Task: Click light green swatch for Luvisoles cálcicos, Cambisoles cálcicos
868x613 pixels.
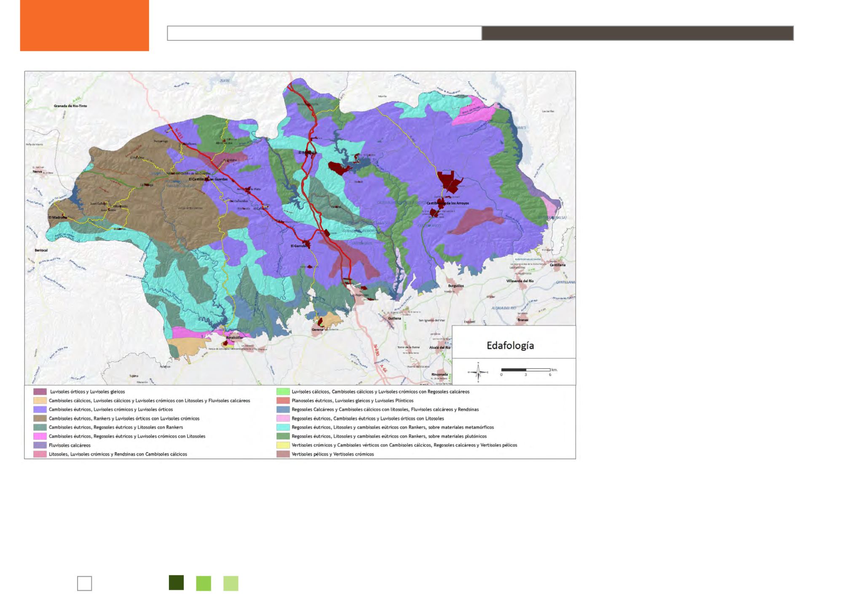Action: [x=283, y=392]
